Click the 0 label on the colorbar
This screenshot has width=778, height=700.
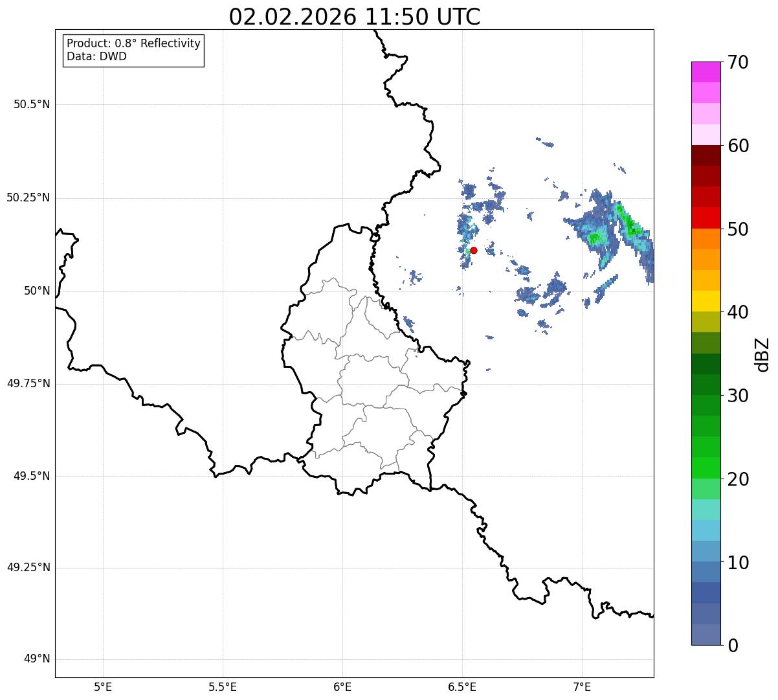click(732, 646)
